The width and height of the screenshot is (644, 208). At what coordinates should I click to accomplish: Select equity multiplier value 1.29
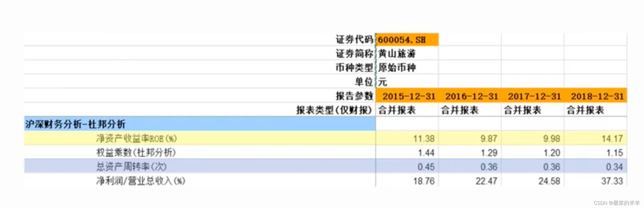pyautogui.click(x=489, y=153)
